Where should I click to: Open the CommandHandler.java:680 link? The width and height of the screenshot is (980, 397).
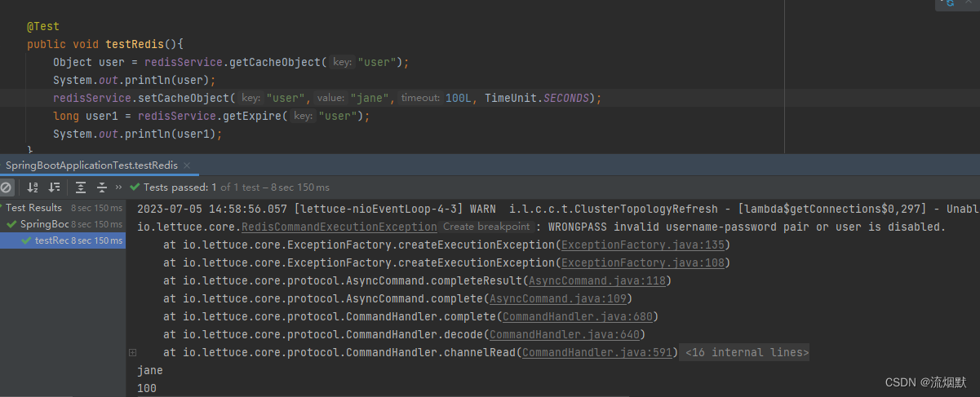[x=577, y=316]
